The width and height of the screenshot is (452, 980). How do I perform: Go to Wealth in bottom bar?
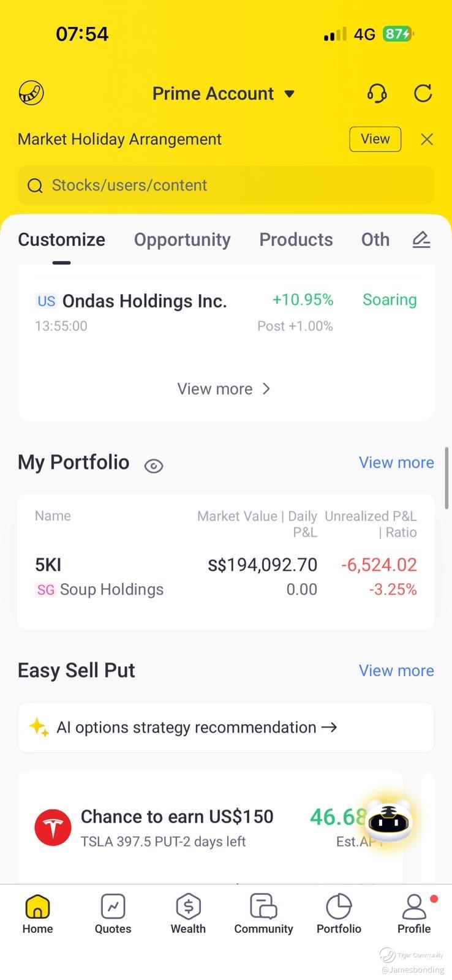point(188,913)
